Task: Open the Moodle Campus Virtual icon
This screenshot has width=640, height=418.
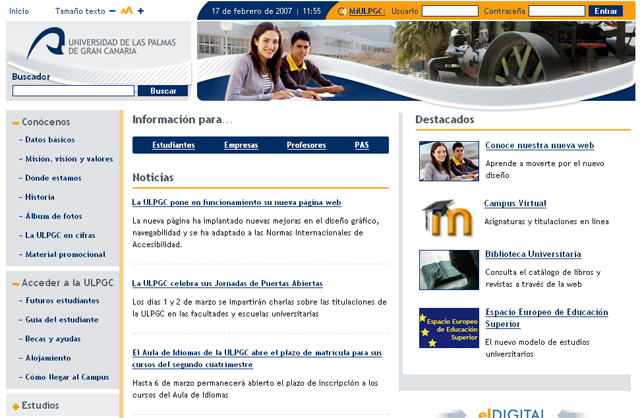Action: pyautogui.click(x=448, y=218)
